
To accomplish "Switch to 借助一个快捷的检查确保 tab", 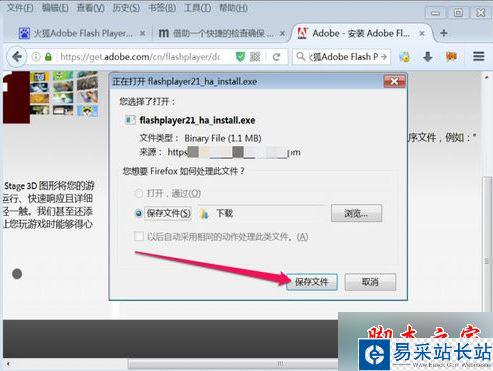I will pos(222,33).
